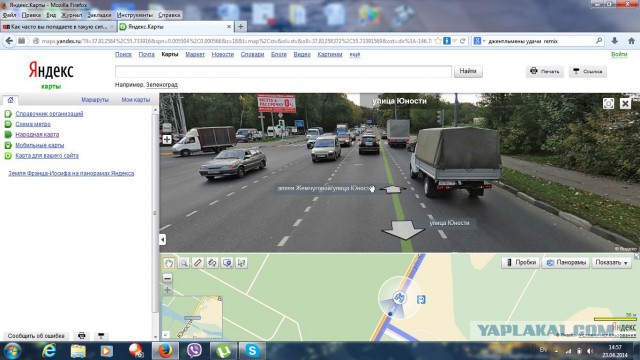Click the Печать button

point(545,71)
